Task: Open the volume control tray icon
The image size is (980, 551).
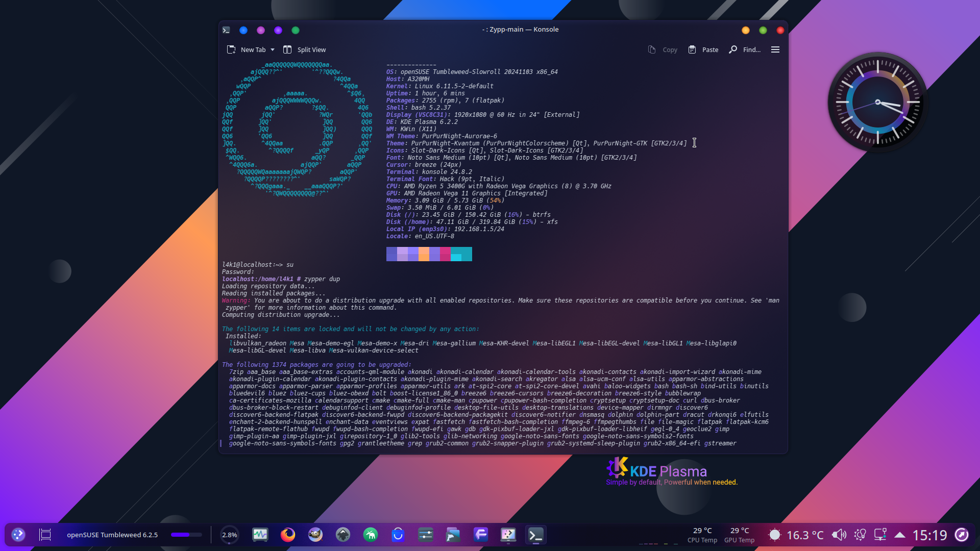Action: 839,535
